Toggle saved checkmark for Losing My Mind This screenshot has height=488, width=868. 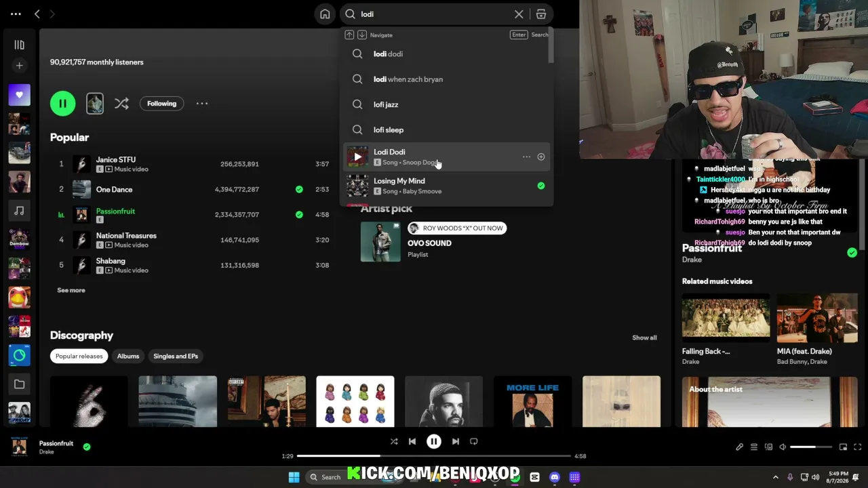(541, 186)
